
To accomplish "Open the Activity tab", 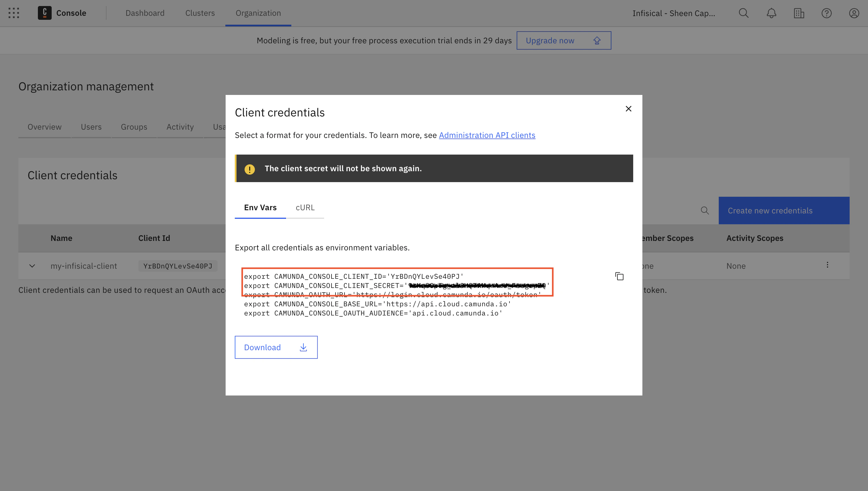I will point(180,127).
